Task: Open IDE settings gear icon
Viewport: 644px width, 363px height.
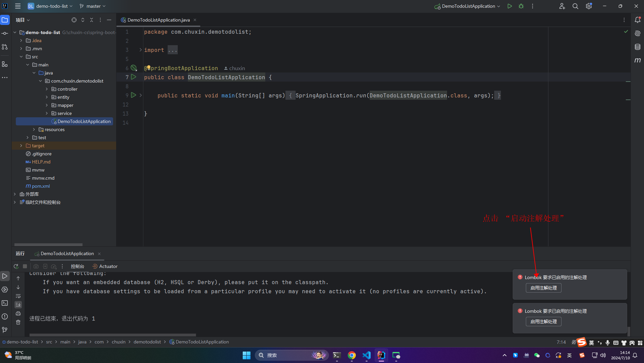Action: point(589,6)
